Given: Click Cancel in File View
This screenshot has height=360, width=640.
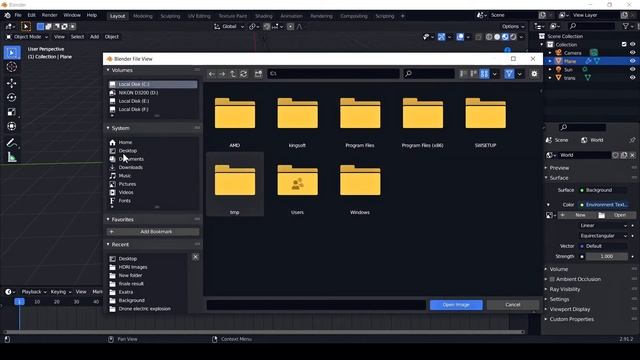Looking at the screenshot, I should (x=513, y=305).
